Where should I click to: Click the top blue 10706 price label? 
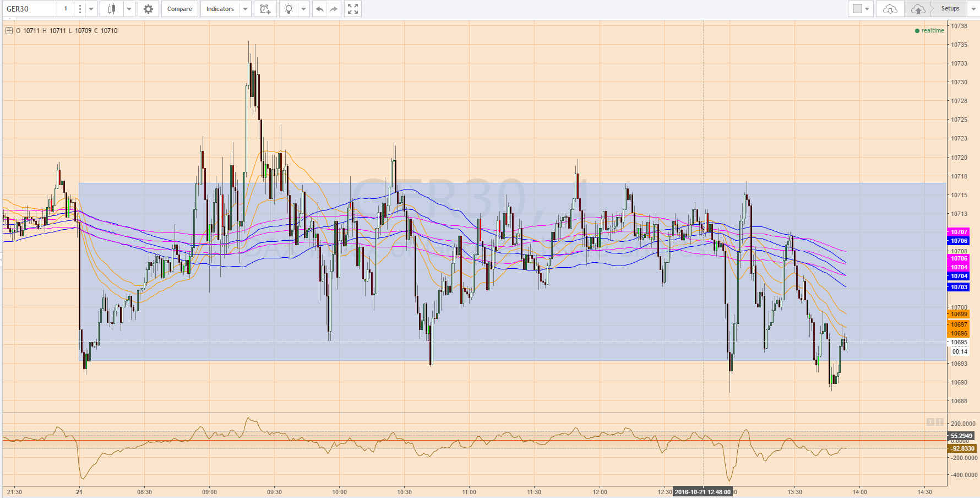(959, 241)
